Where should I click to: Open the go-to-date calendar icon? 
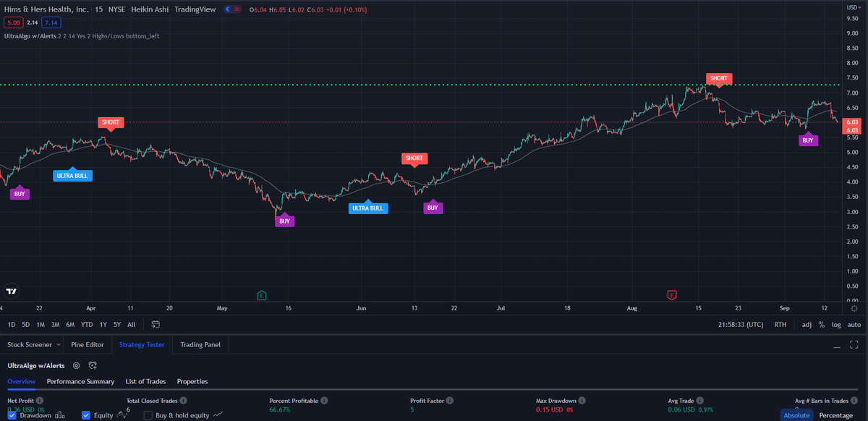point(156,325)
